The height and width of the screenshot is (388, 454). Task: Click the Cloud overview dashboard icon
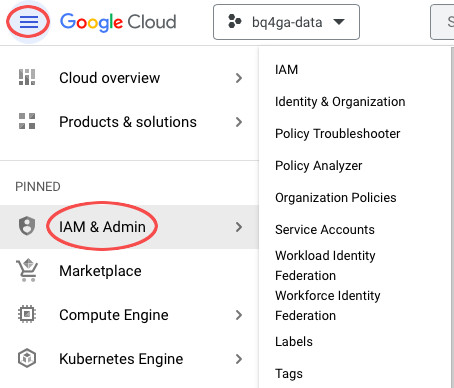point(27,77)
